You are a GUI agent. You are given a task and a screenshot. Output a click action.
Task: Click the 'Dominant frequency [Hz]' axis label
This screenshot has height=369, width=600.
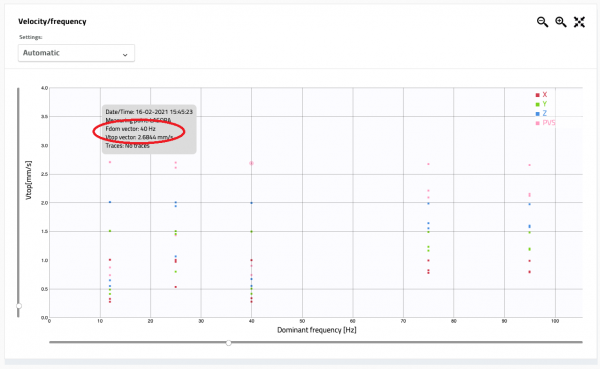pyautogui.click(x=316, y=330)
